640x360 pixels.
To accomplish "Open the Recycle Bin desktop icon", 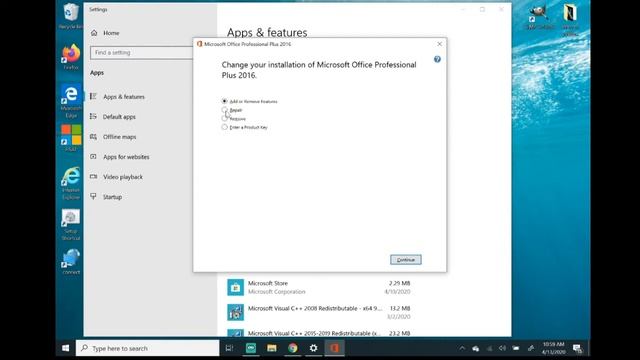I will (x=71, y=16).
